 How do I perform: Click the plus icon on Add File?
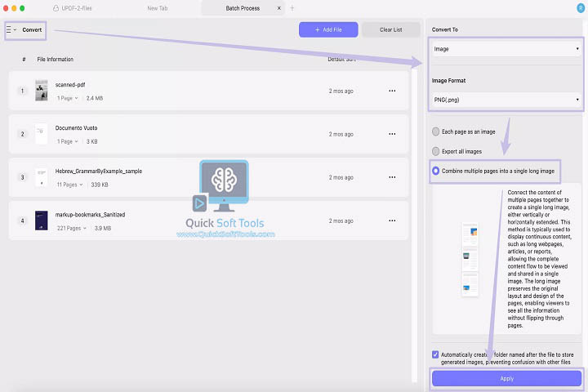317,29
